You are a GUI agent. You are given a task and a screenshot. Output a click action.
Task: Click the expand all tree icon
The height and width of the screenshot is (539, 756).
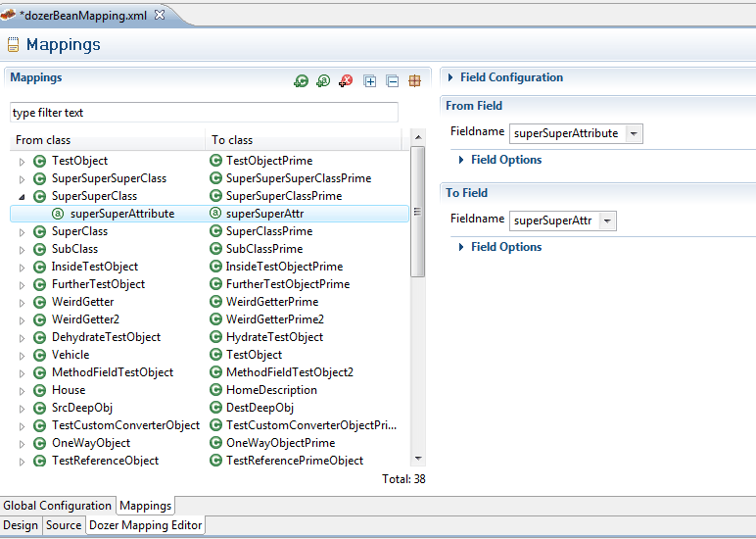pos(370,81)
